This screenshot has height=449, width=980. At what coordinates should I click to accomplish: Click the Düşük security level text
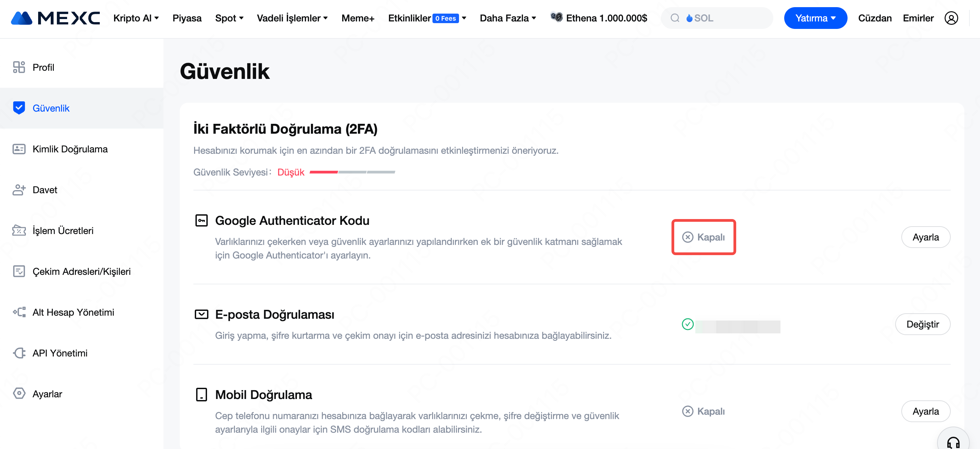[291, 172]
